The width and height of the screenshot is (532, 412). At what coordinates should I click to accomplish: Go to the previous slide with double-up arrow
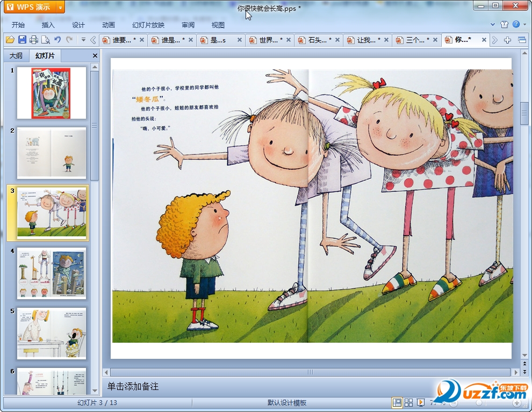[525, 364]
